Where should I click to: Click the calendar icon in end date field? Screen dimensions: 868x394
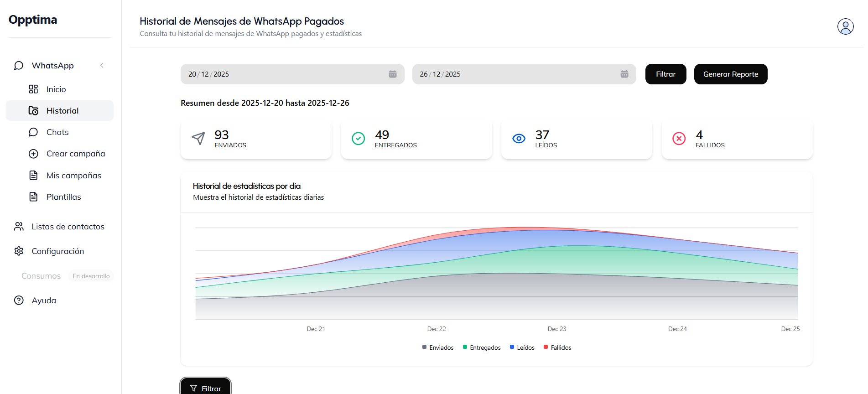point(624,74)
